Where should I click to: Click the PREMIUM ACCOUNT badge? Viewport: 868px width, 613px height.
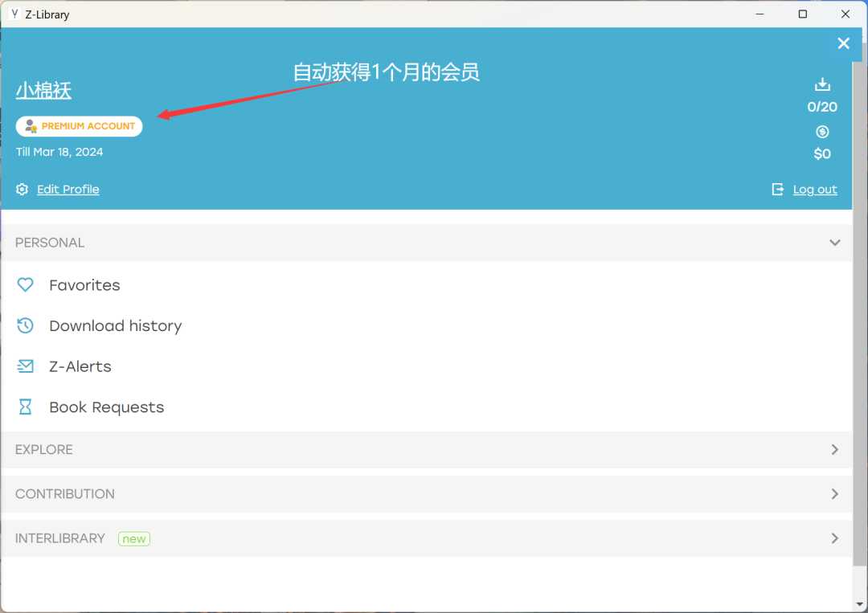79,126
